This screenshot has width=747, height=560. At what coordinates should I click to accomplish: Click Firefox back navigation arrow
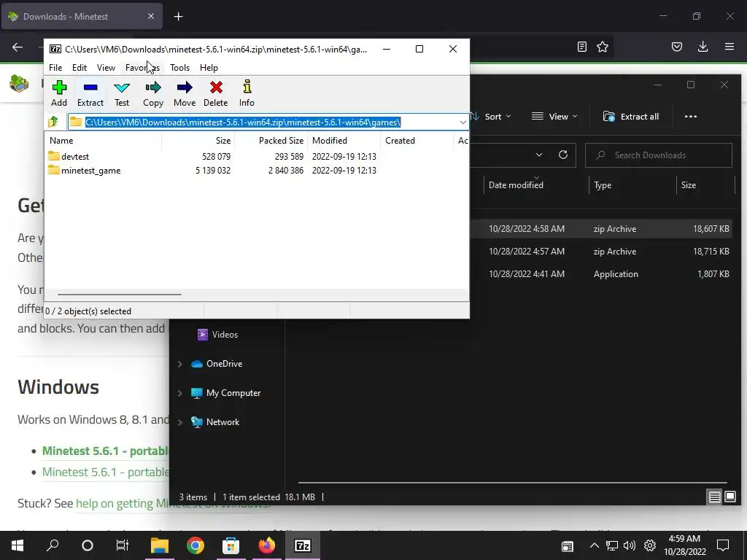(18, 47)
